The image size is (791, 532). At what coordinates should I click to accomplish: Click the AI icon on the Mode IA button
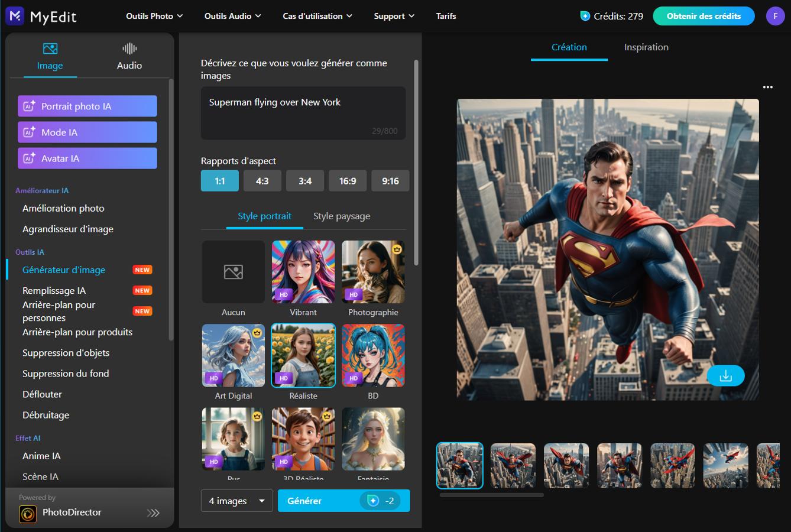pos(29,132)
